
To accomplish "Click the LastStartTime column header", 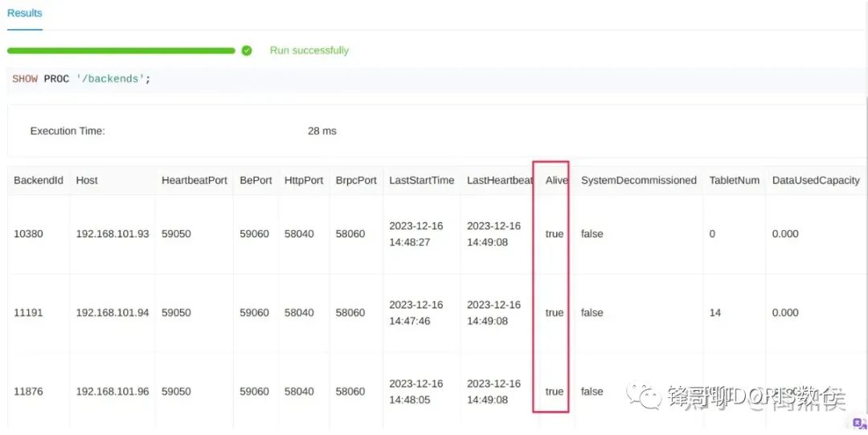I will point(422,181).
